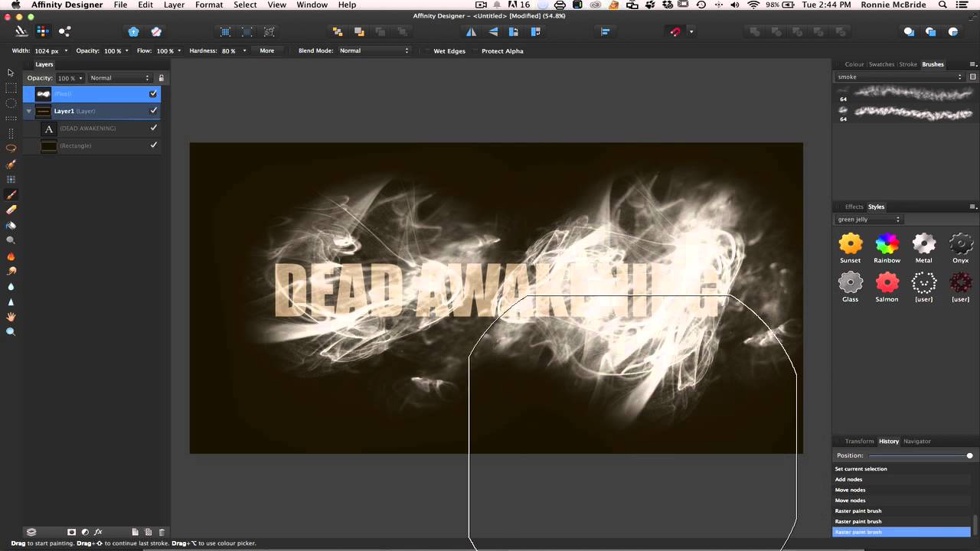980x551 pixels.
Task: Click the flip horizontal toolbar icon
Action: click(471, 31)
